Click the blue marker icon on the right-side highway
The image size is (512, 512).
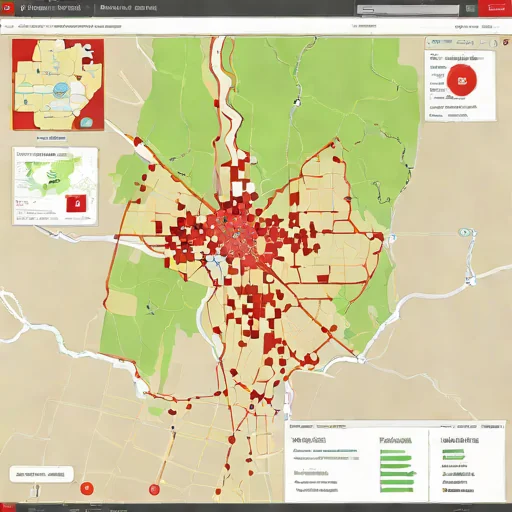pos(470,279)
